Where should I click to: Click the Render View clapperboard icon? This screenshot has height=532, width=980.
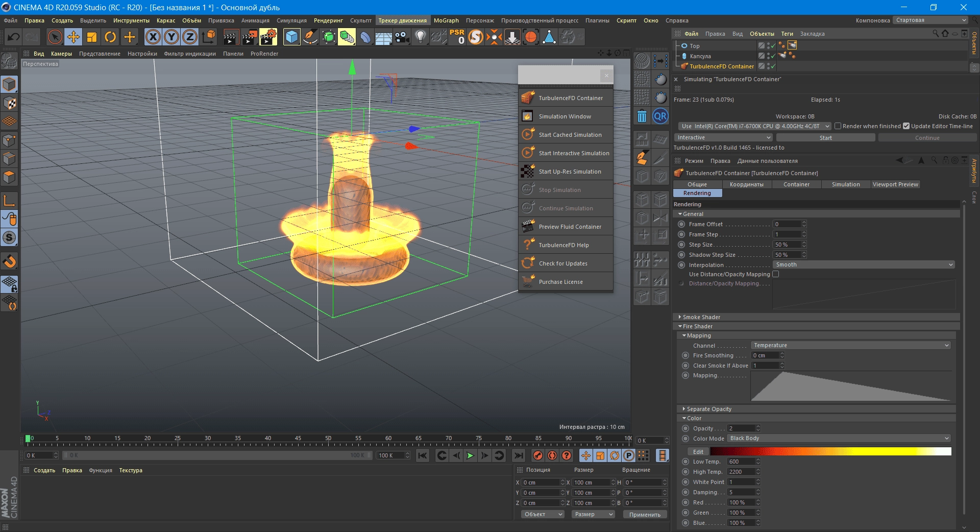click(x=231, y=37)
